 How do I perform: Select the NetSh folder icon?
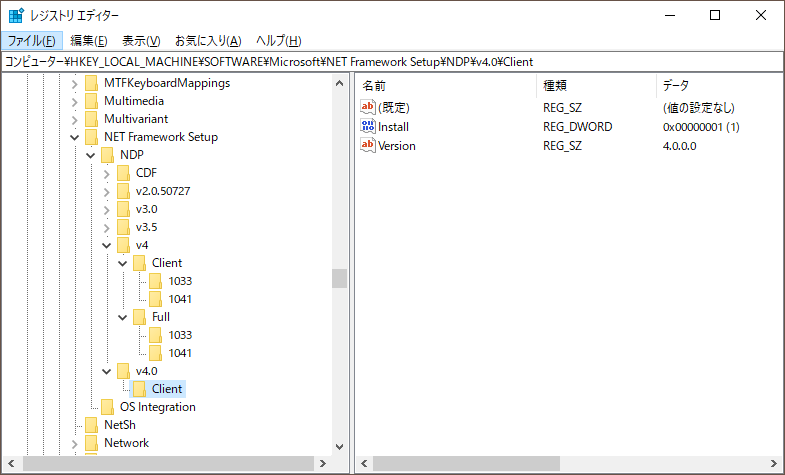pyautogui.click(x=92, y=426)
